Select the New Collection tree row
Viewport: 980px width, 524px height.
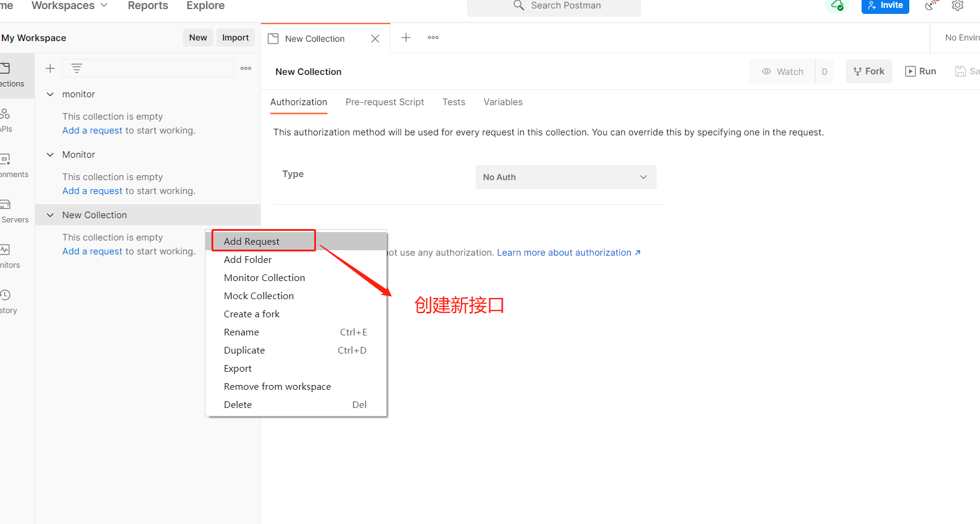click(x=147, y=215)
